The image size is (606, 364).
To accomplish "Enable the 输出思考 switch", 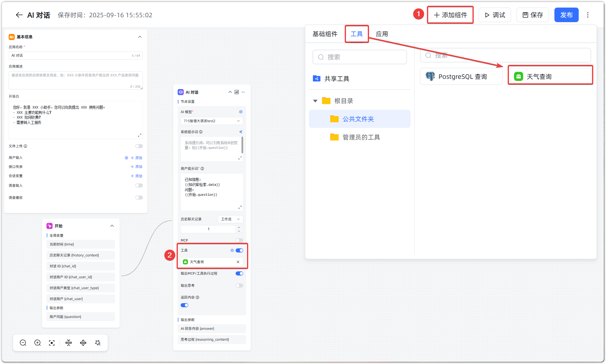I will point(239,286).
